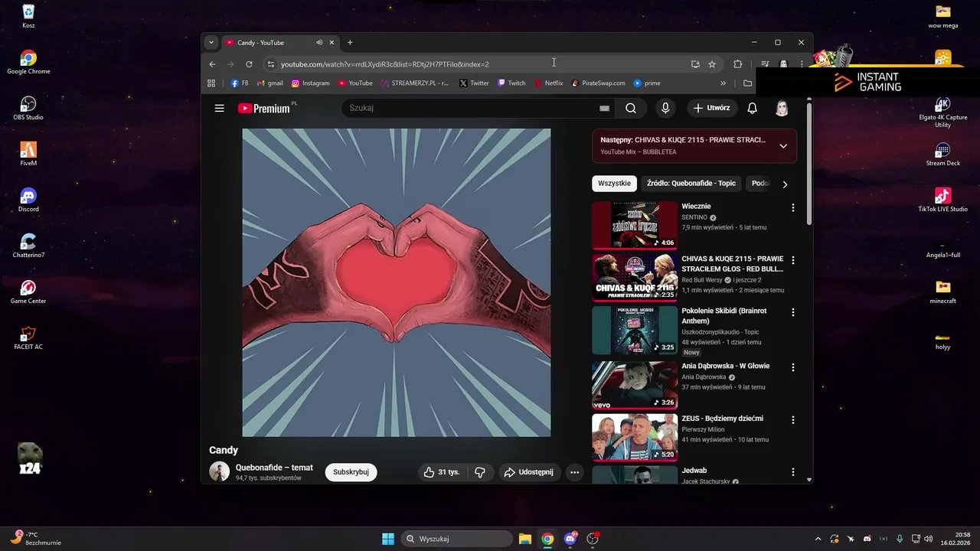Go back in Chrome
980x551 pixels.
212,64
